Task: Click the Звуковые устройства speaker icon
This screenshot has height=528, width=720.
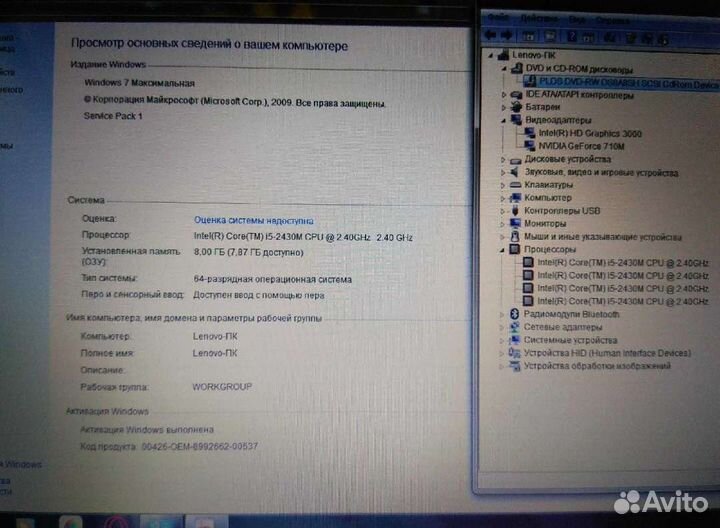Action: pos(515,172)
